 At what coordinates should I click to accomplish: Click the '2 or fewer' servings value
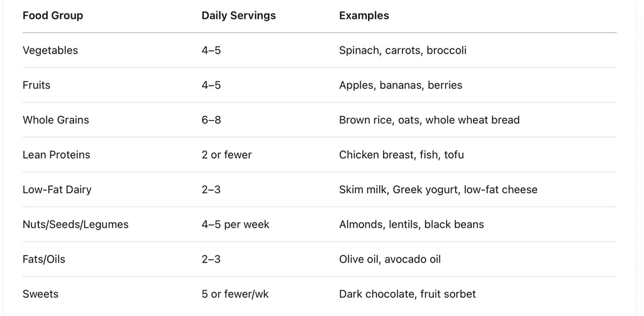(226, 155)
